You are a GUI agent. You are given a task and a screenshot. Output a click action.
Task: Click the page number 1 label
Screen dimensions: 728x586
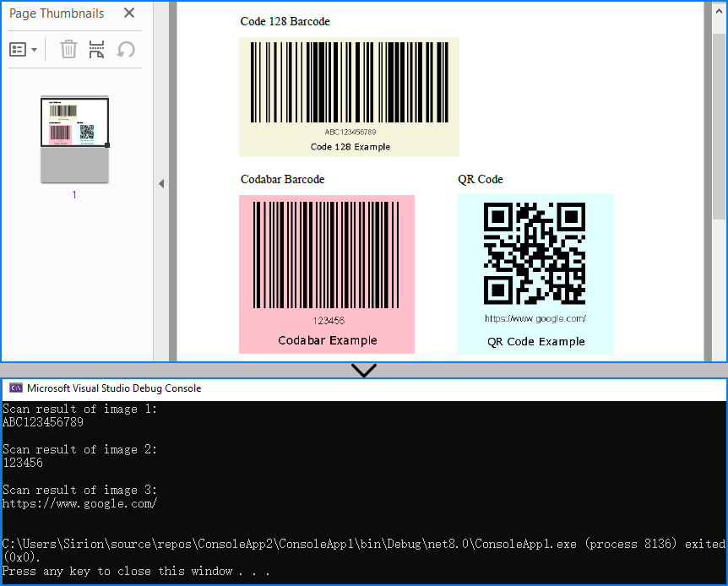pyautogui.click(x=73, y=195)
